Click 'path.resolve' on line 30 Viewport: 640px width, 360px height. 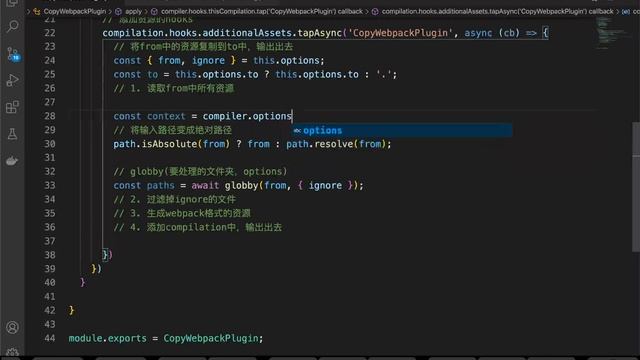(320, 144)
